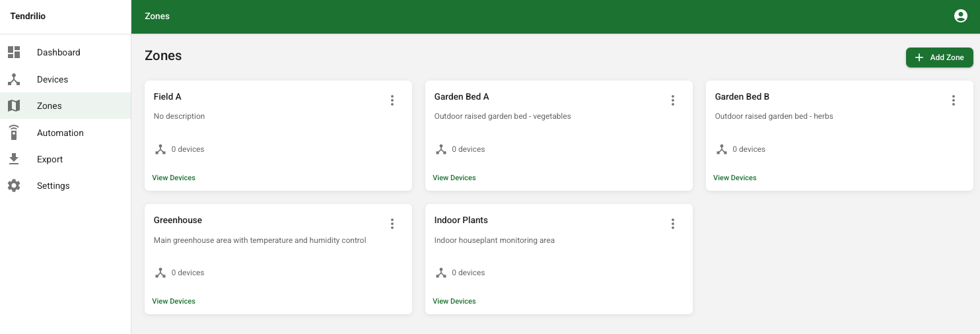Open the Garden Bed A options menu
Image resolution: width=980 pixels, height=334 pixels.
click(673, 100)
